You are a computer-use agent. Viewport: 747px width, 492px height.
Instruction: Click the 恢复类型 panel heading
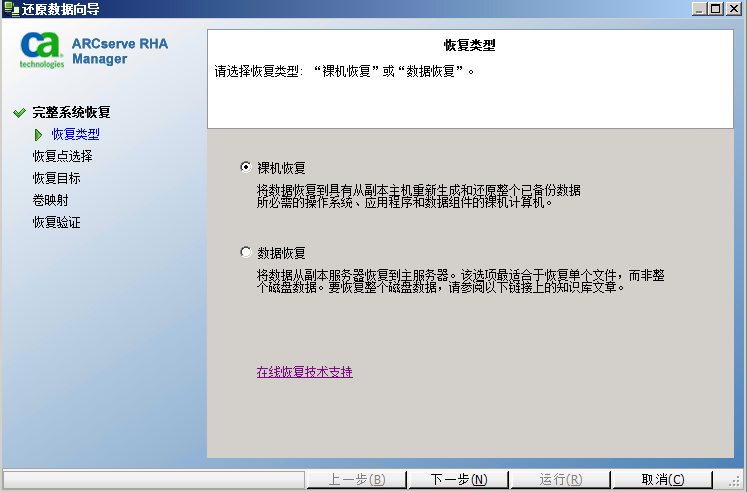coord(470,45)
